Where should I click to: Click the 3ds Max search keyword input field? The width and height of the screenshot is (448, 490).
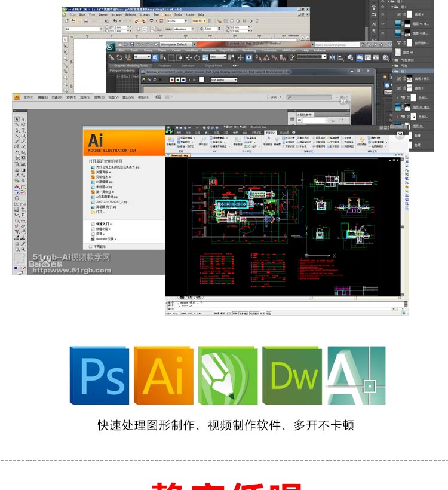(337, 45)
